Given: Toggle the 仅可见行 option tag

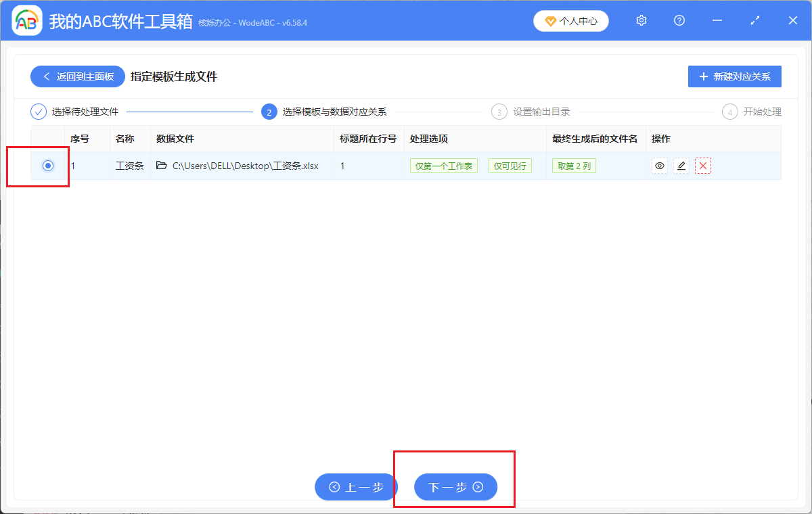Looking at the screenshot, I should tap(510, 165).
